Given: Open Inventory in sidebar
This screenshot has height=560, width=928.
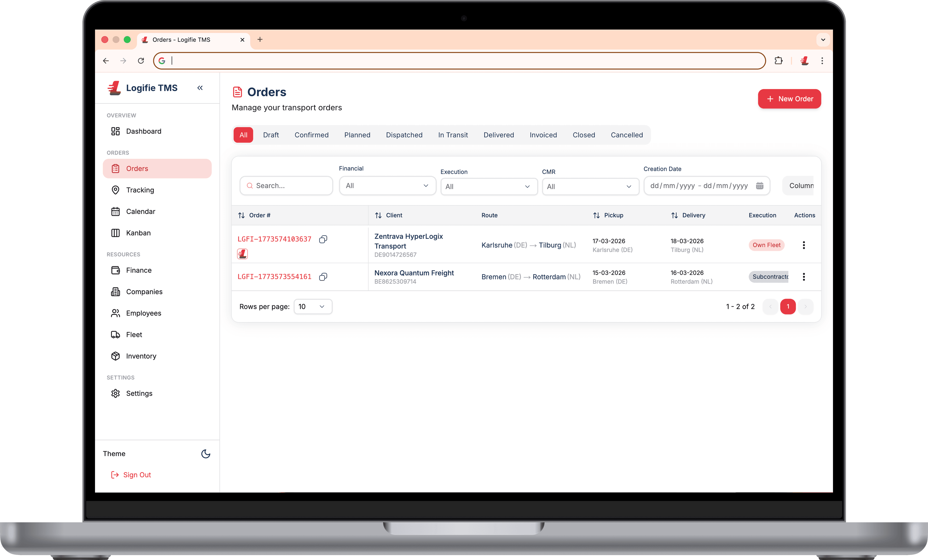Looking at the screenshot, I should (x=157, y=356).
